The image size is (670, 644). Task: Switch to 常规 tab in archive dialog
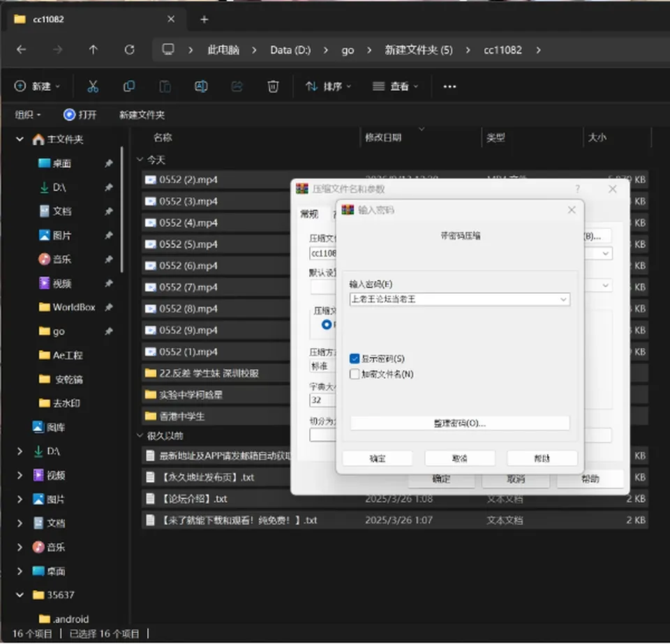309,214
